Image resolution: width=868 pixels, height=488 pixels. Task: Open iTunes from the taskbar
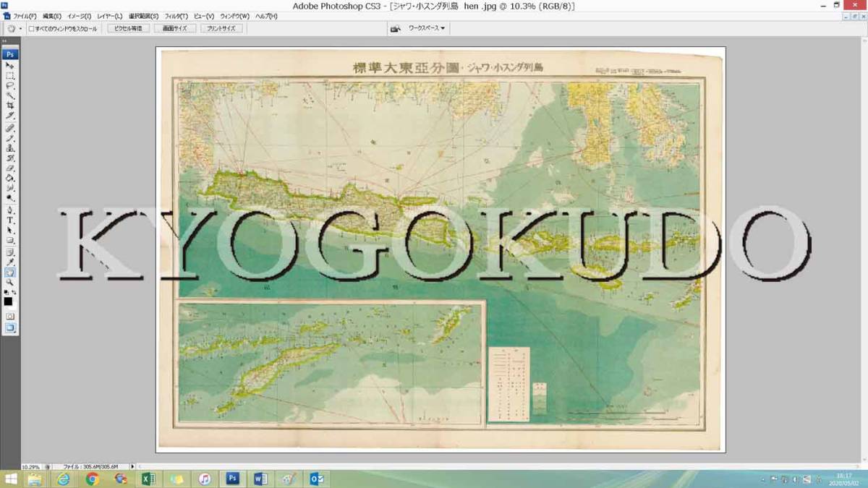point(205,479)
